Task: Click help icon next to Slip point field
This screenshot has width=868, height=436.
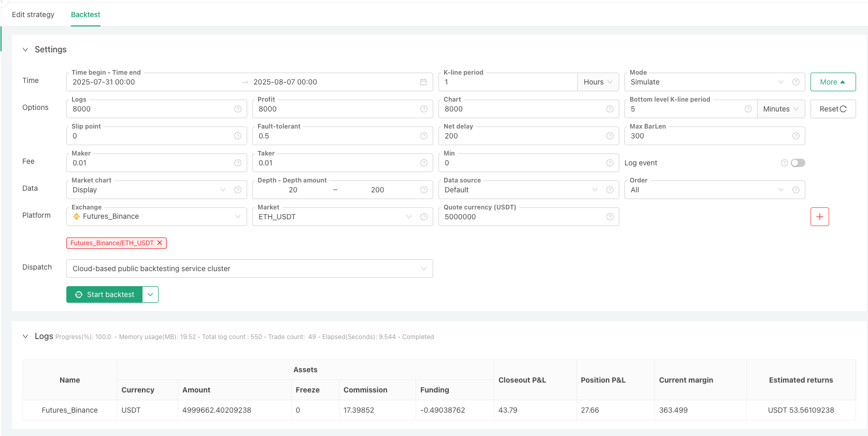Action: coord(238,136)
